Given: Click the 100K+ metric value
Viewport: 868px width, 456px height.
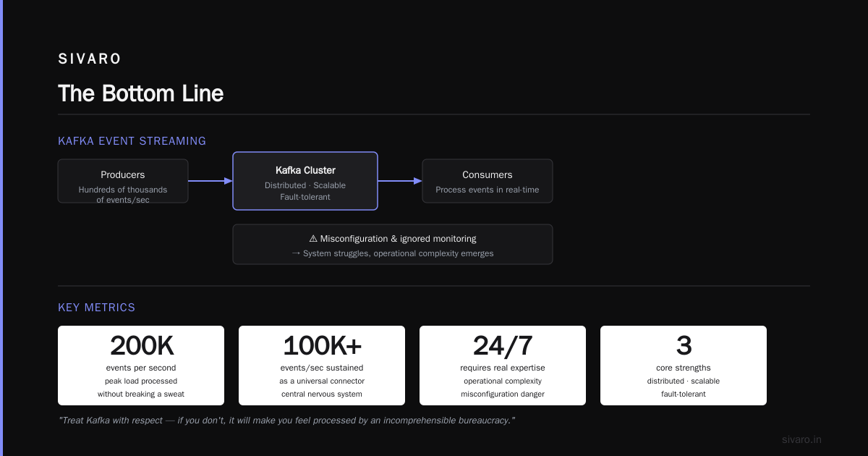Looking at the screenshot, I should coord(322,346).
